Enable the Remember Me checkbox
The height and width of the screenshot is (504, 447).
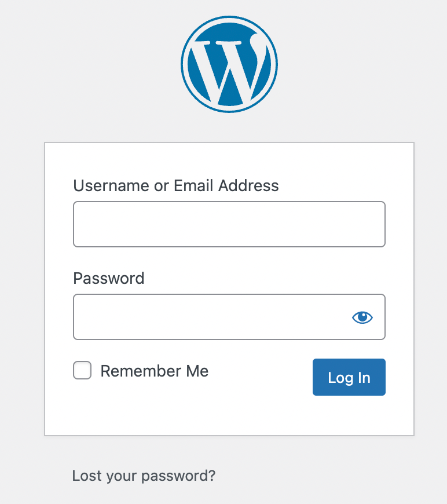click(82, 371)
